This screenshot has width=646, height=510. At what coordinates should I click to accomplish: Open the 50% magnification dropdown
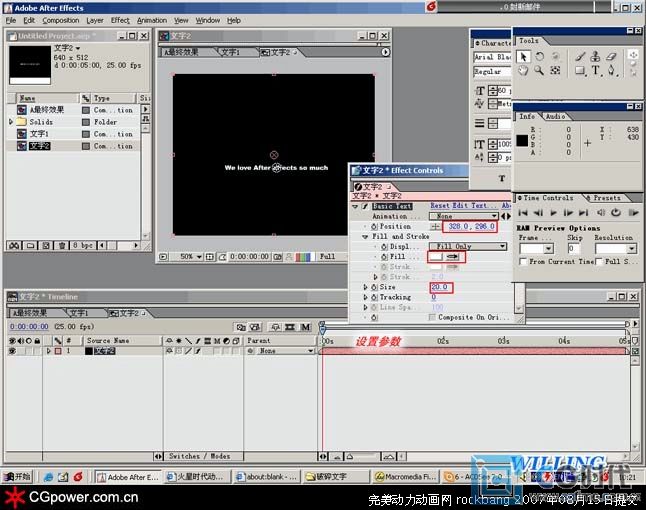pyautogui.click(x=191, y=257)
